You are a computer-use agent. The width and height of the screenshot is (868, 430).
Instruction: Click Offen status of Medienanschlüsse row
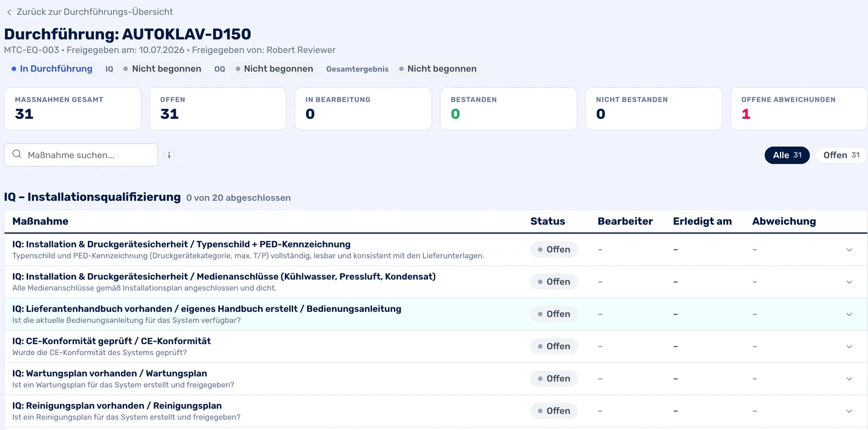pyautogui.click(x=554, y=282)
